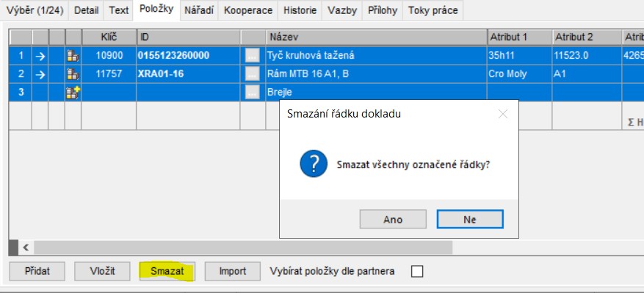Click the Přidat button
Image resolution: width=644 pixels, height=293 pixels.
[37, 271]
